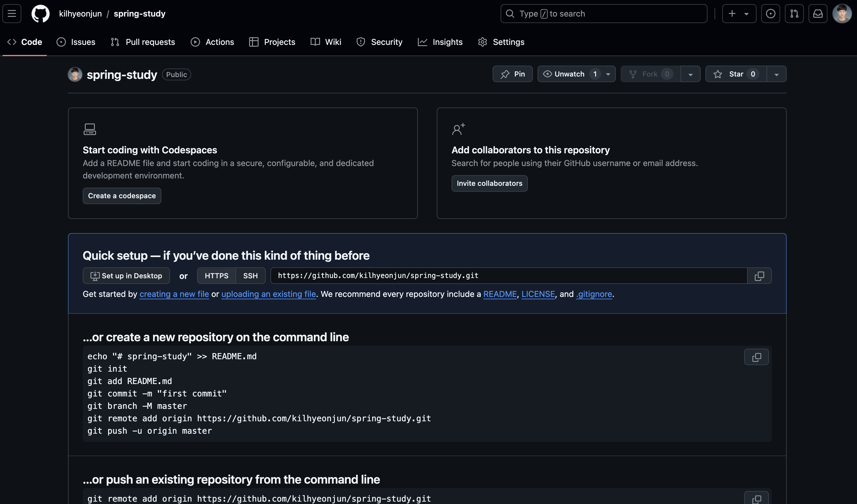The image size is (857, 504).
Task: Select the HTTPS clone protocol
Action: click(216, 276)
